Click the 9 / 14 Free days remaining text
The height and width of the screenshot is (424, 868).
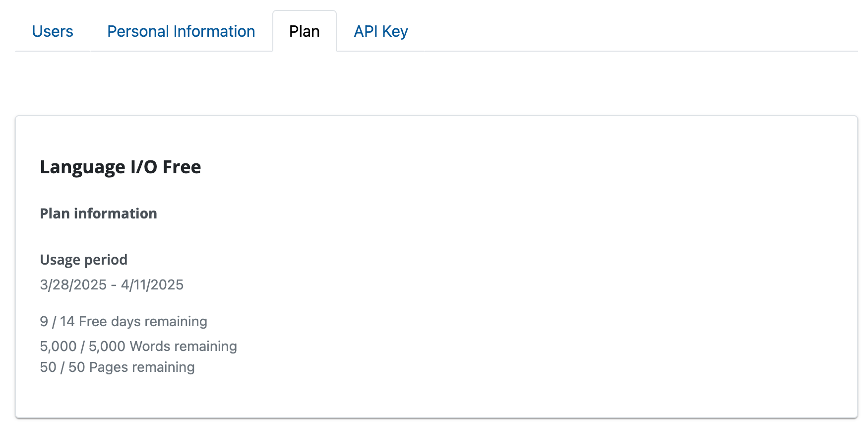click(x=124, y=322)
